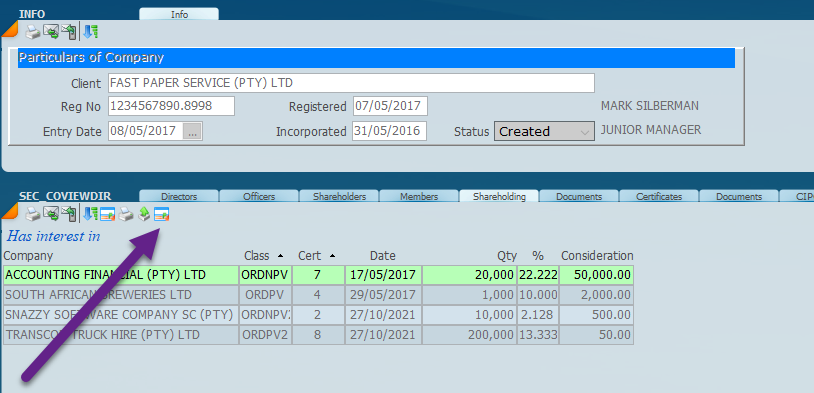Click the upload green arrow icon

point(145,214)
